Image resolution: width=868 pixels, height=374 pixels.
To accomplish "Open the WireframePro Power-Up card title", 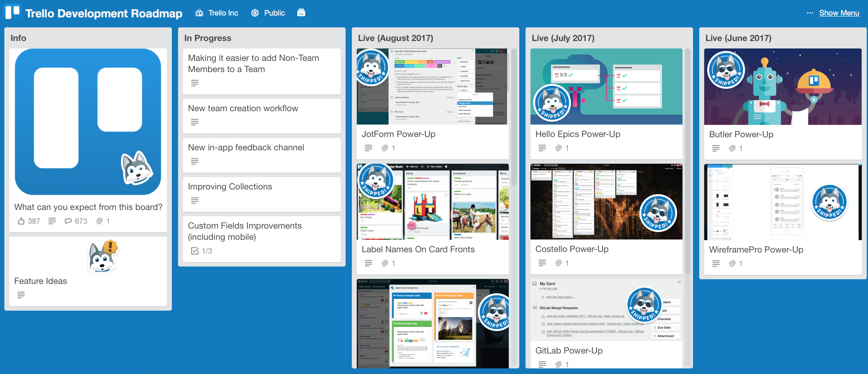I will point(756,249).
